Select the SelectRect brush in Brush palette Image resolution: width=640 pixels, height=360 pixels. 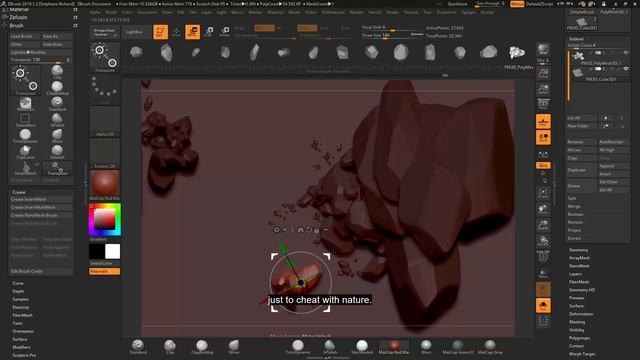click(25, 120)
